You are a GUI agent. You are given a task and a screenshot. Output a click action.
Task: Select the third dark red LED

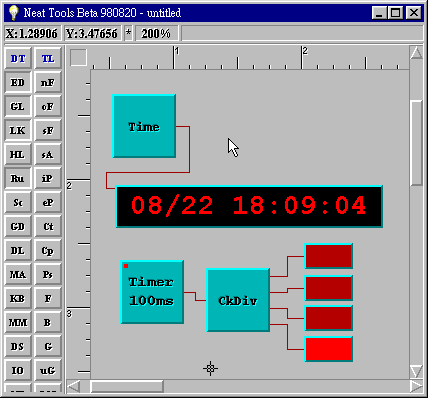pos(329,318)
